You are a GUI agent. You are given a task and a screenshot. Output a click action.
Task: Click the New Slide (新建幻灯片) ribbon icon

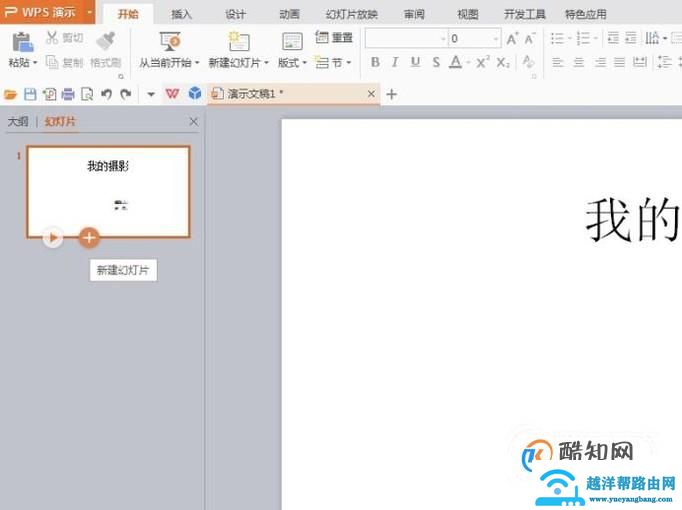pos(238,41)
